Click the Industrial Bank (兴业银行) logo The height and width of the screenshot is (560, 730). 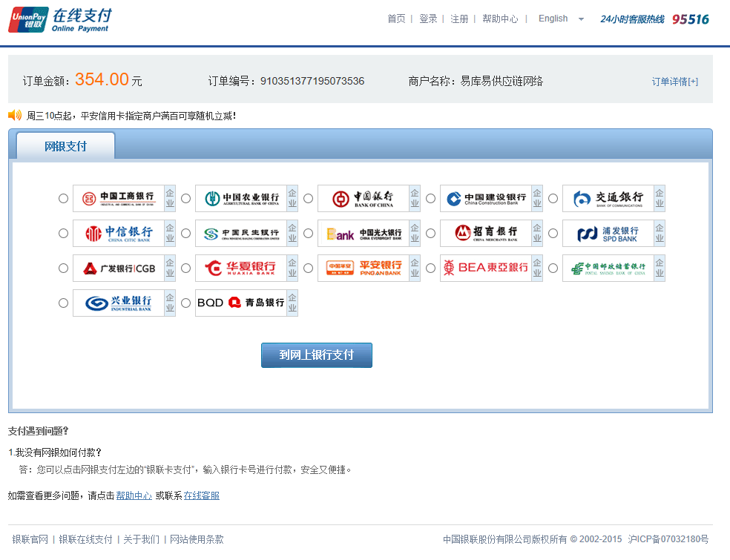pos(118,303)
